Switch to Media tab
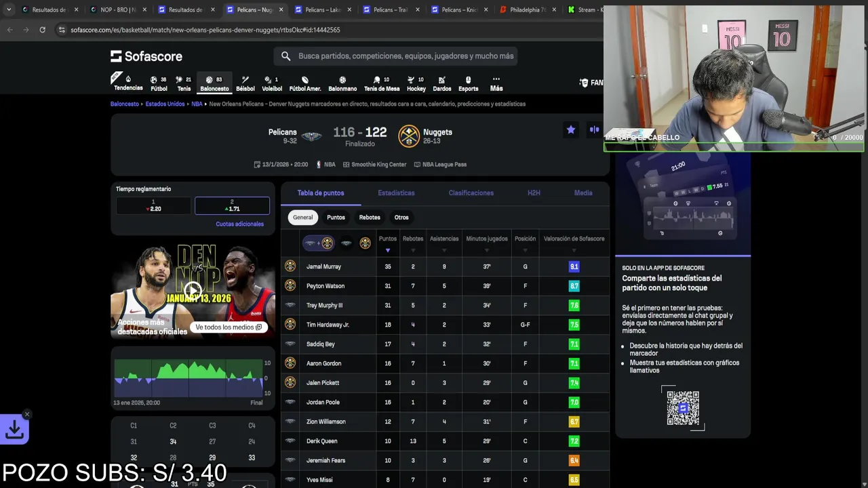Screen dimensions: 868x488 (583, 193)
